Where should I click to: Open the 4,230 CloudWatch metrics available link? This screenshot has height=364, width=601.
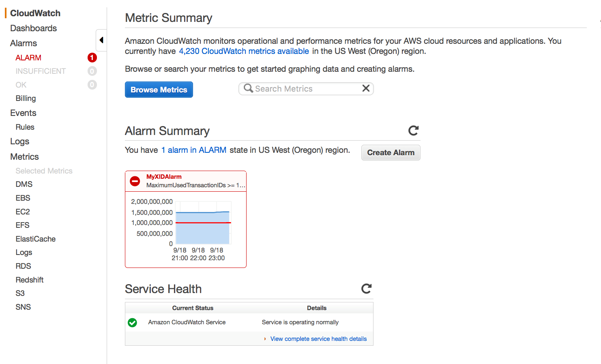pos(244,51)
